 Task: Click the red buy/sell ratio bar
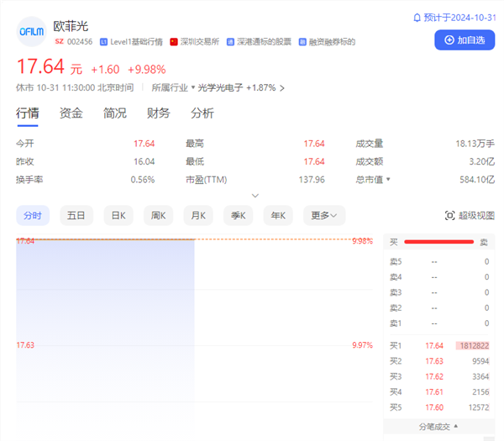click(x=439, y=242)
